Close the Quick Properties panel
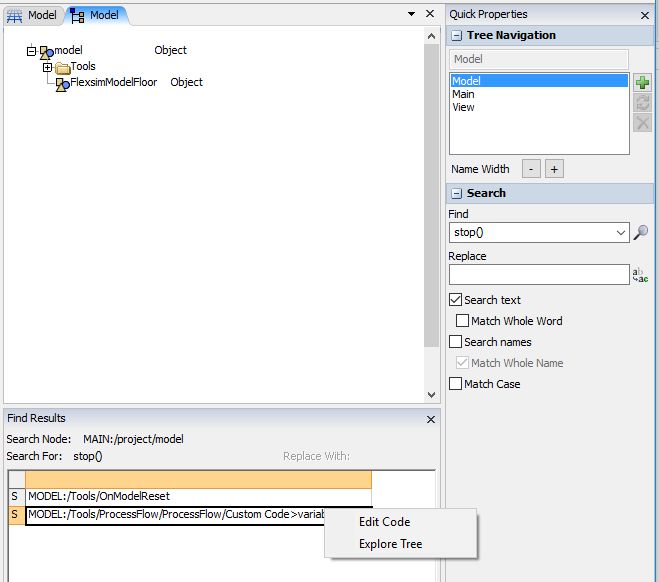The width and height of the screenshot is (659, 582). [x=645, y=15]
